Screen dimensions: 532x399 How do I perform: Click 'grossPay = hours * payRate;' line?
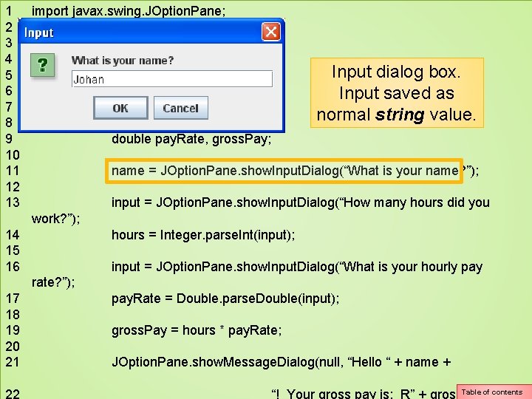pyautogui.click(x=197, y=330)
